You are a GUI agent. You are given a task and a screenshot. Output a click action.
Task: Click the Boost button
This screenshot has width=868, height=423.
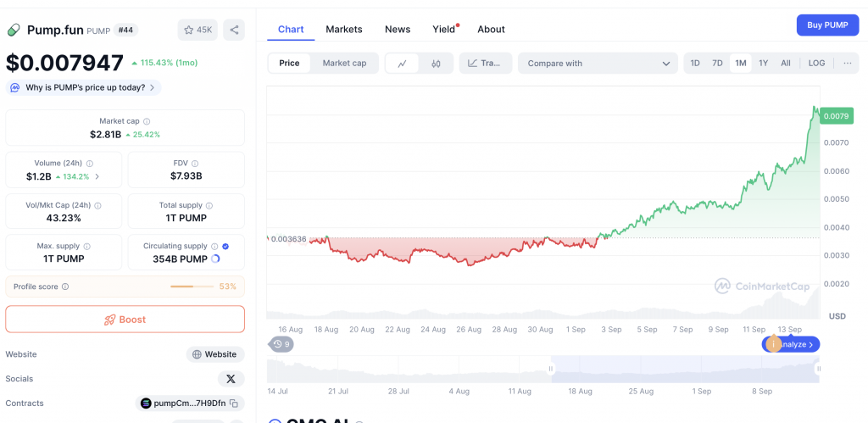click(125, 320)
